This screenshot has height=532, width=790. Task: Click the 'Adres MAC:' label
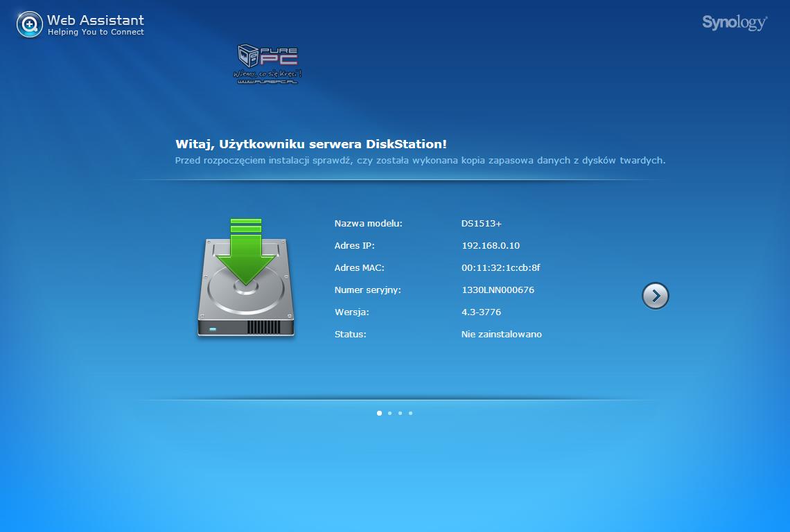click(359, 267)
